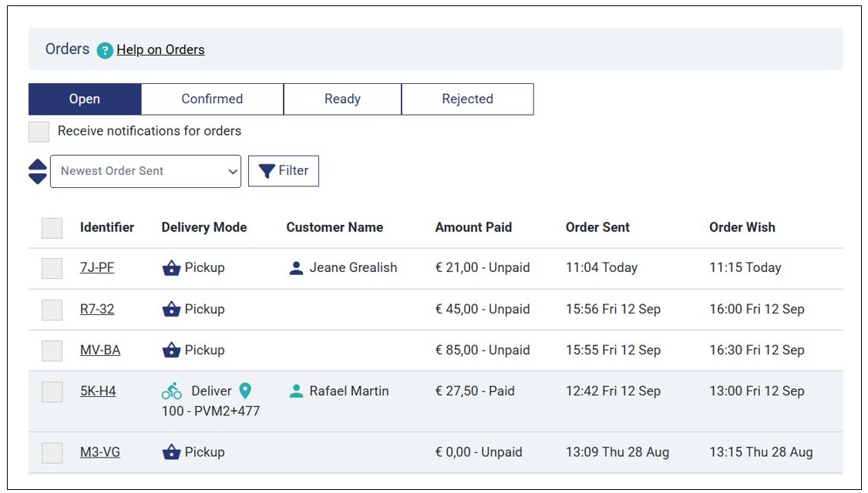Viewport: 868px width, 493px height.
Task: Click the pickup basket icon for order R7-32
Action: coord(171,310)
